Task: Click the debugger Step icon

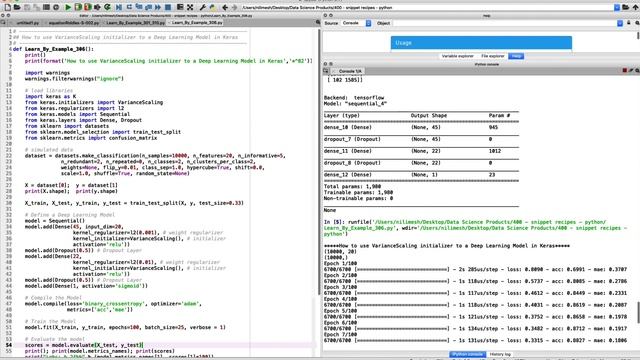Action: coord(129,7)
